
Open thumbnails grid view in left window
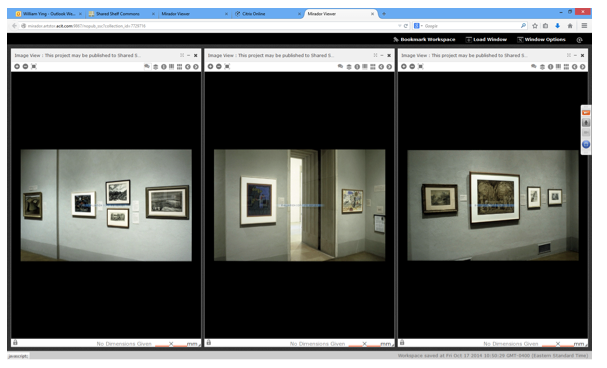pyautogui.click(x=180, y=67)
